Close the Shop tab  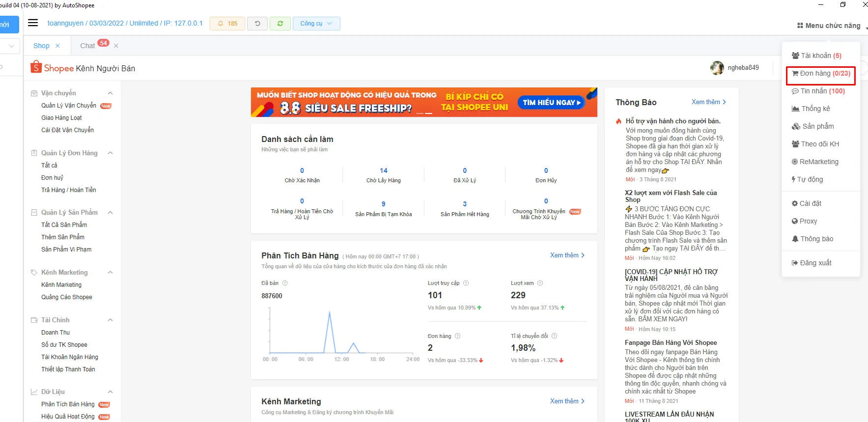pos(57,46)
